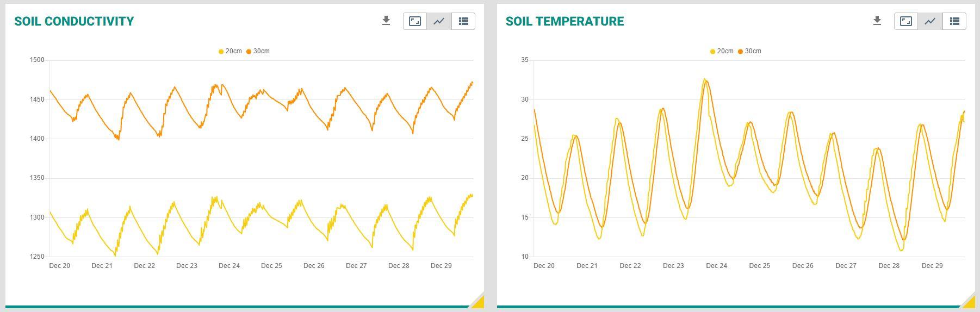
Task: Expand Soil Conductivity chart to fullscreen
Action: click(x=415, y=21)
